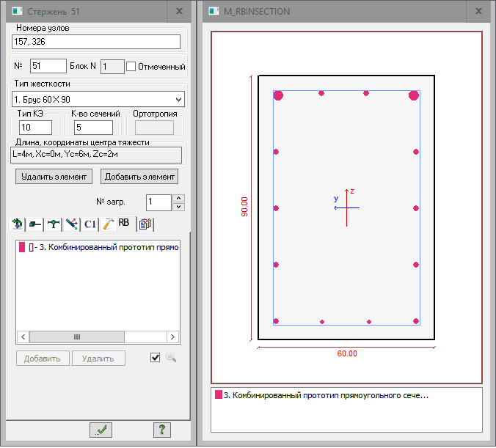The image size is (496, 448).
Task: Uncheck the checkbox next to the magnifier
Action: [x=155, y=358]
